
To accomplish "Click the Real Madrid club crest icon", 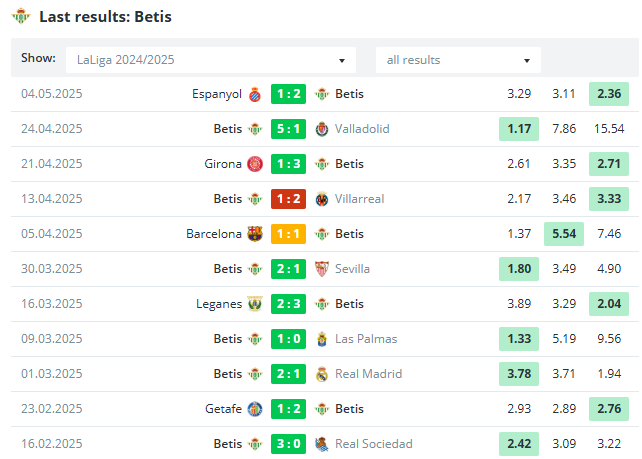I will 322,374.
